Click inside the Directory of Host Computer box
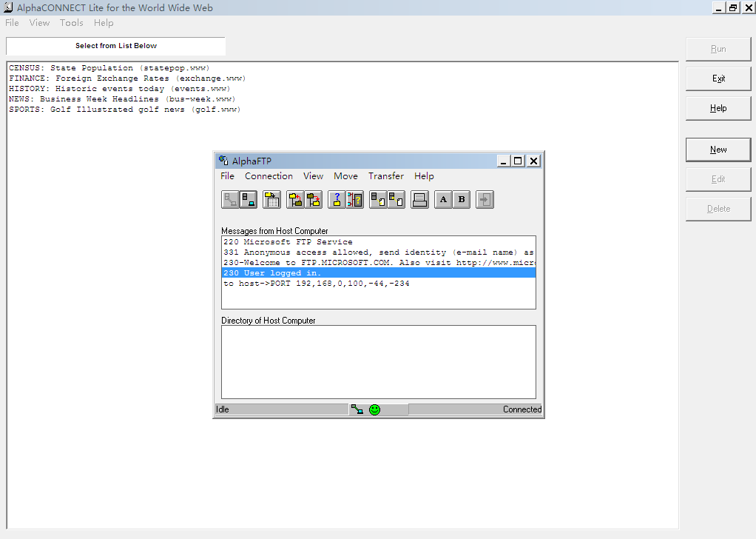This screenshot has height=539, width=756. (378, 362)
